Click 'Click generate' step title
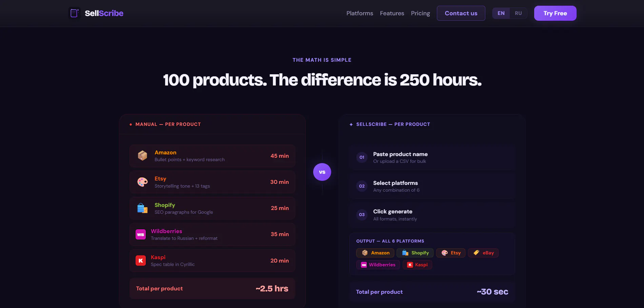The image size is (644, 308). point(393,211)
